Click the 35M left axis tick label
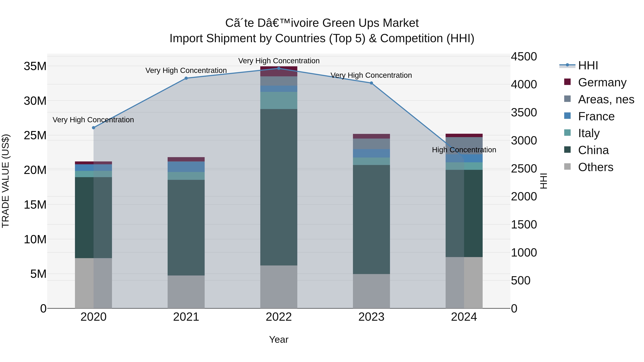 click(35, 67)
